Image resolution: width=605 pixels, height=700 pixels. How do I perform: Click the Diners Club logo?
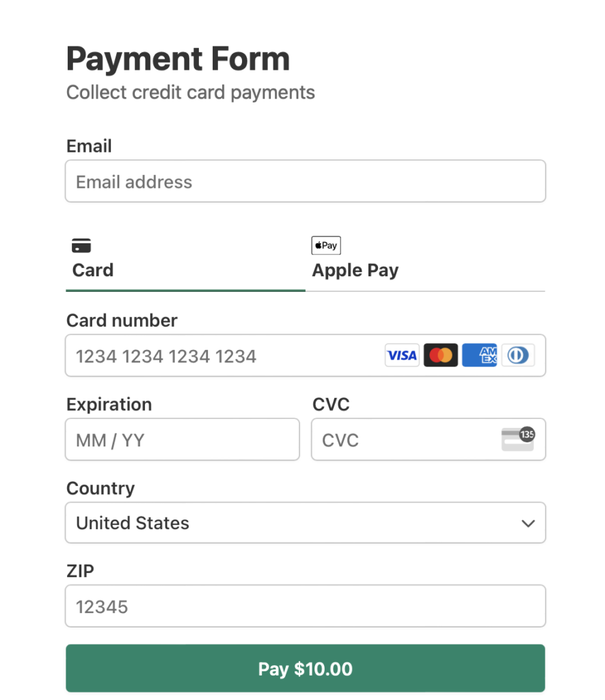click(x=518, y=355)
